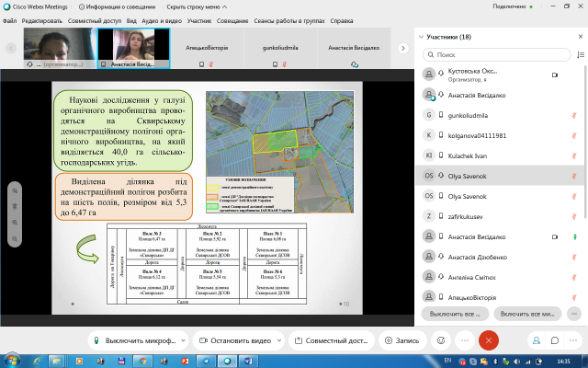Expand video options dropdown arrow
The height and width of the screenshot is (368, 588).
tap(278, 339)
